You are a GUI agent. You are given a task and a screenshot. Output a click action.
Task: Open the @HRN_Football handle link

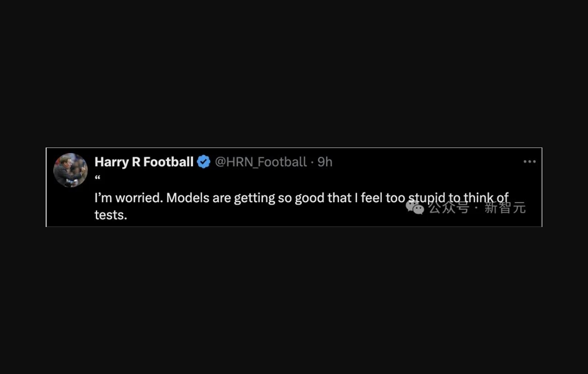point(261,162)
